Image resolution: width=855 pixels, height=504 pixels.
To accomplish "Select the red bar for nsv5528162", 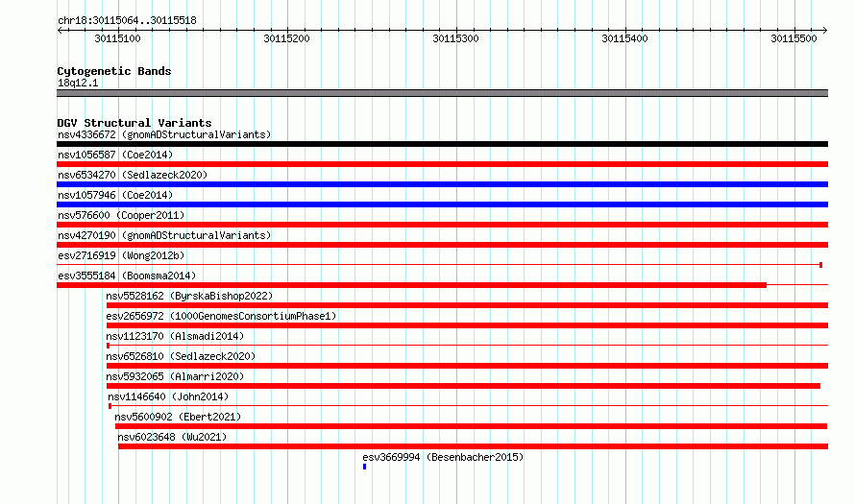I will 467,305.
